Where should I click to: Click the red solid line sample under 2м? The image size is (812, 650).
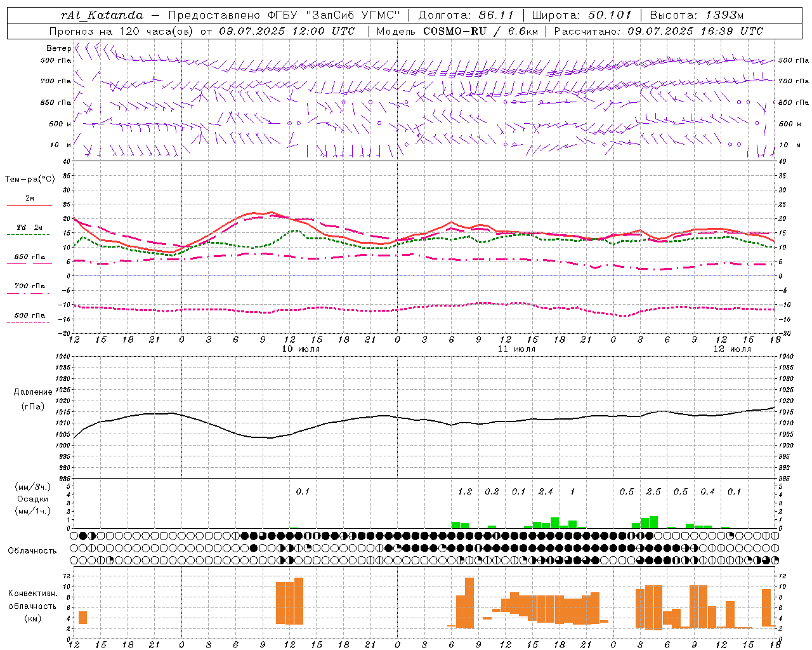click(x=29, y=206)
